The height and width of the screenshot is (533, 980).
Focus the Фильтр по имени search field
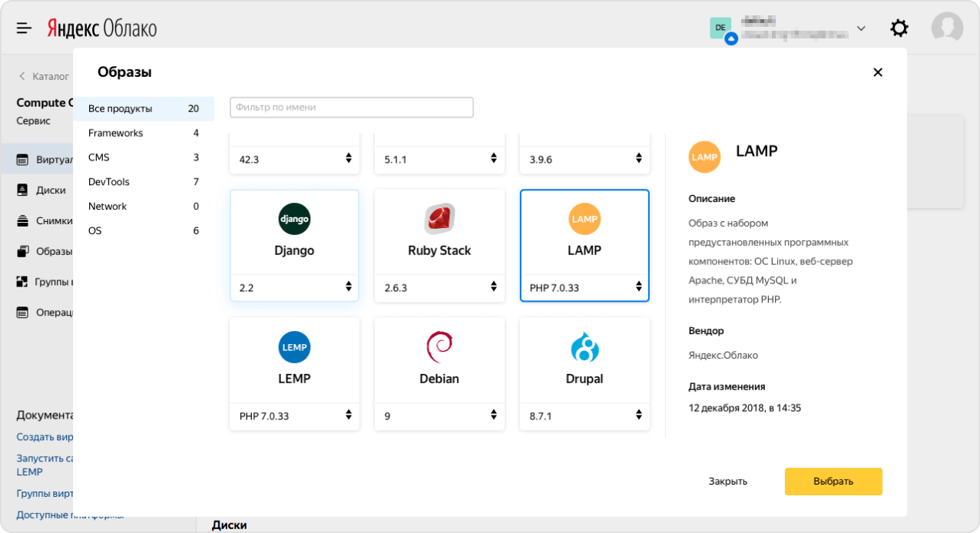[x=352, y=108]
